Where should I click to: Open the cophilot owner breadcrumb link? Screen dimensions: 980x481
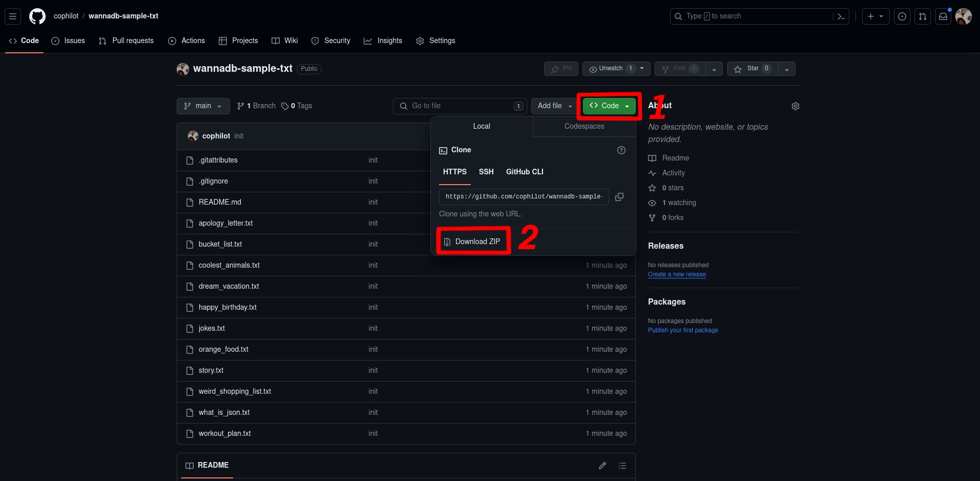[x=66, y=16]
